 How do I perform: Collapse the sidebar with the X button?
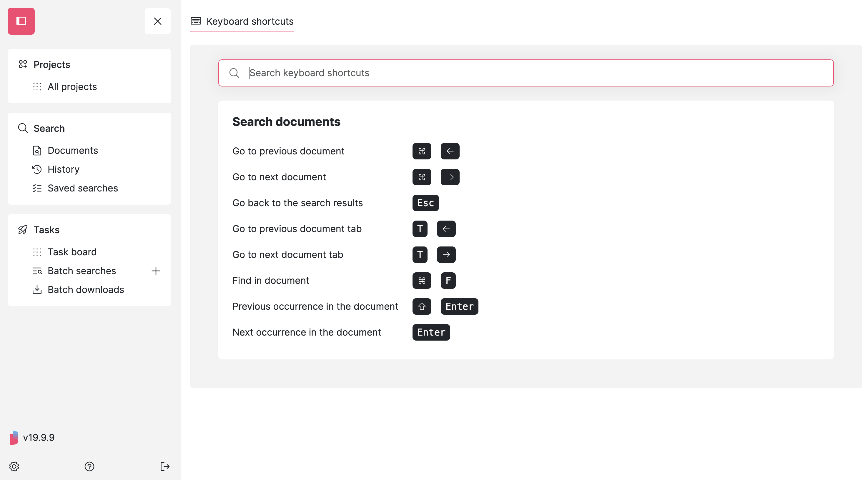coord(157,21)
